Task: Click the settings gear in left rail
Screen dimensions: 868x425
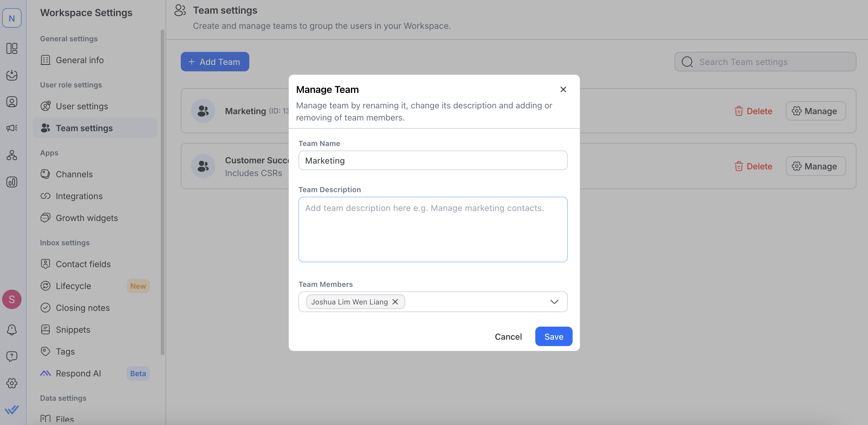Action: [x=12, y=383]
